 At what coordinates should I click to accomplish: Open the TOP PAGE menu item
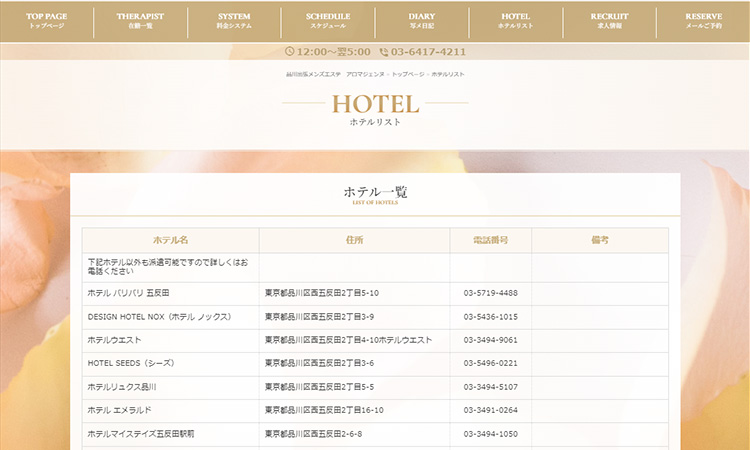(47, 21)
